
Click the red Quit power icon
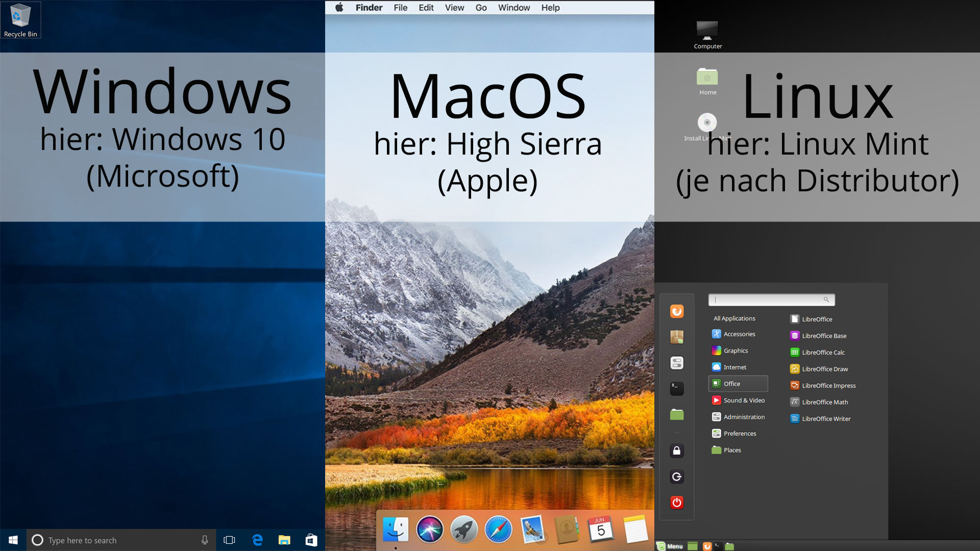coord(677,503)
